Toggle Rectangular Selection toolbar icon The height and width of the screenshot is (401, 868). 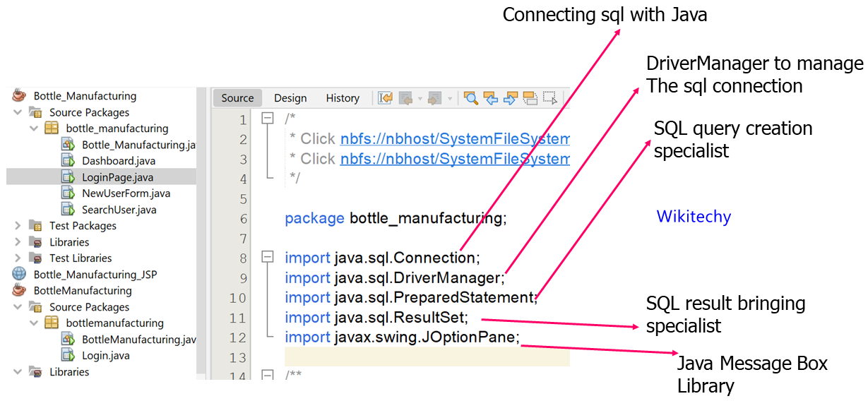click(x=550, y=98)
